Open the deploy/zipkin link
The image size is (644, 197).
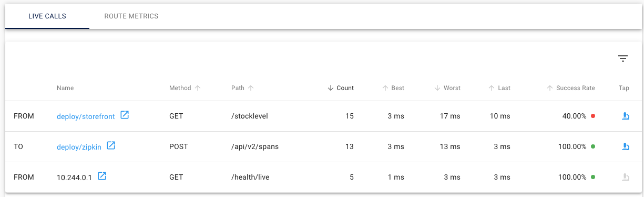point(79,147)
